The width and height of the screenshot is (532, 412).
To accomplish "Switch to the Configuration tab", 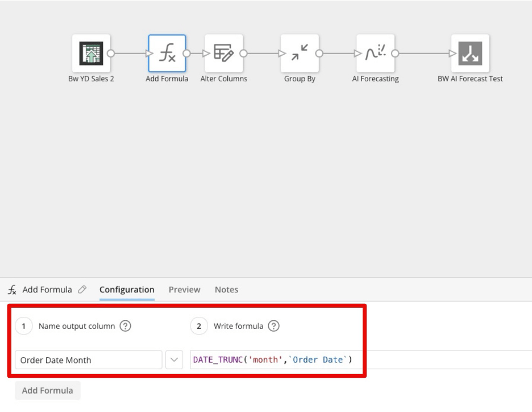I will [127, 290].
